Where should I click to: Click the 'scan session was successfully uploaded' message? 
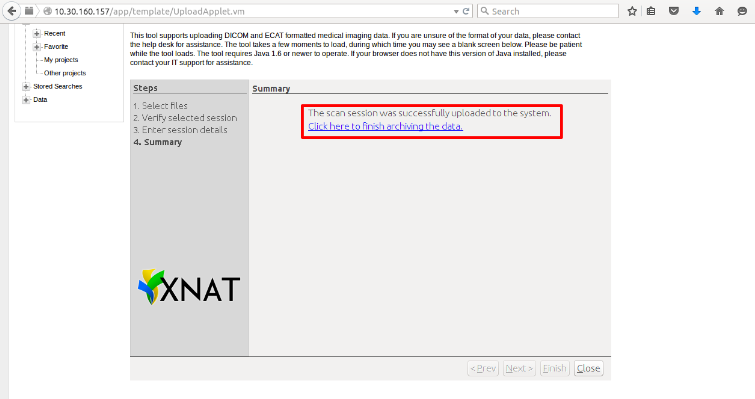point(430,113)
